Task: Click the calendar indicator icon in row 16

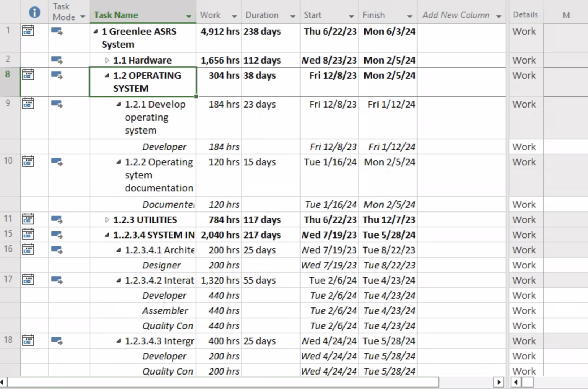Action: (x=28, y=249)
